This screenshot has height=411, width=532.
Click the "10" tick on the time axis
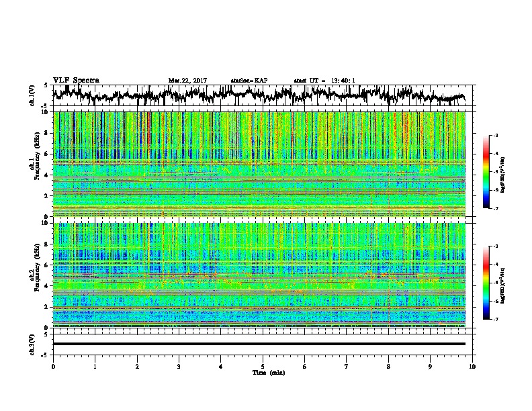472,367
